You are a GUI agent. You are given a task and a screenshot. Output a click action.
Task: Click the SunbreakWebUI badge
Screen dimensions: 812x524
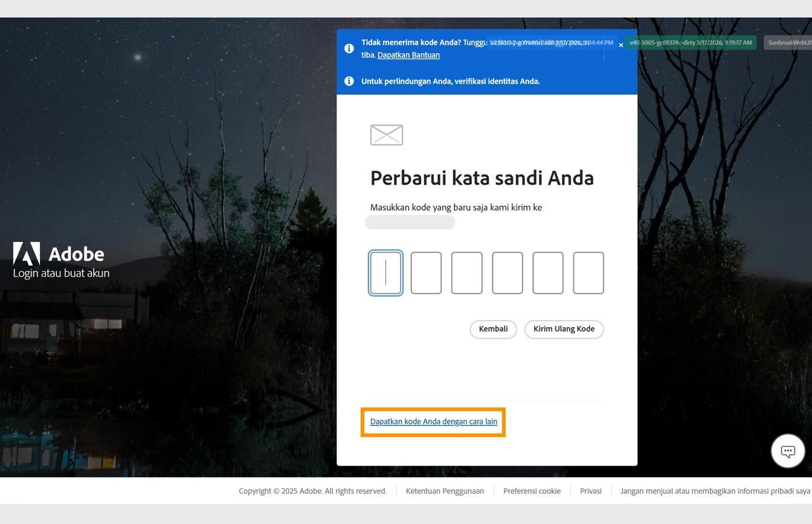click(x=788, y=43)
